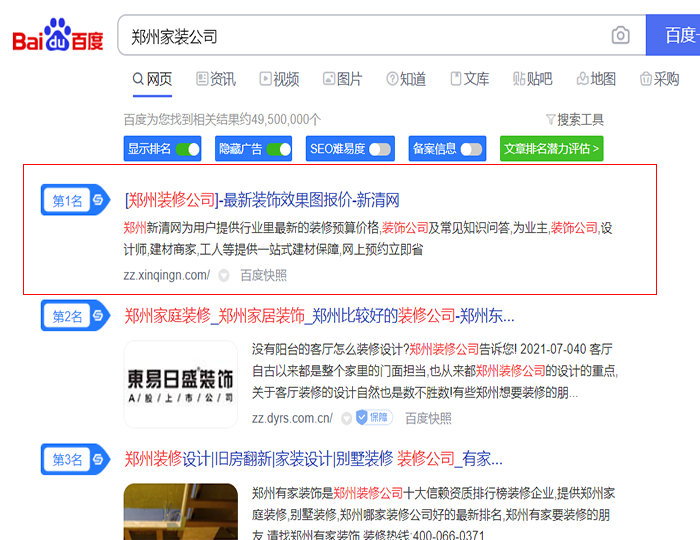This screenshot has width=700, height=540.
Task: Go to the 地图 tab
Action: pos(596,79)
